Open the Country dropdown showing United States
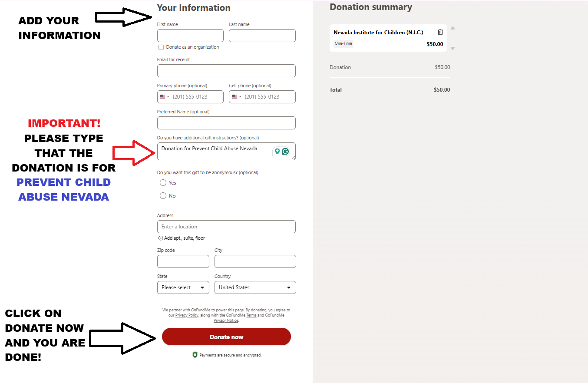Viewport: 588px width, 383px height. 255,287
